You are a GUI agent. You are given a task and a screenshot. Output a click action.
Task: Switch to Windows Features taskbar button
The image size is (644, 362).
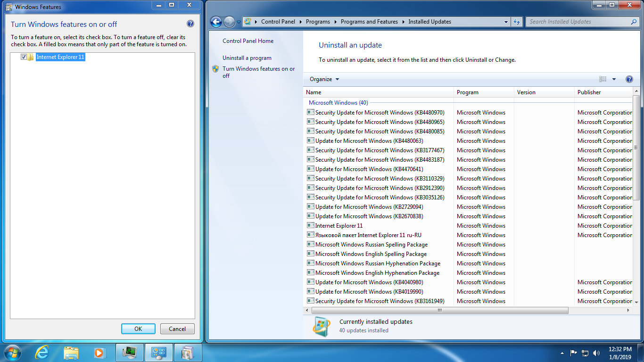(188, 352)
